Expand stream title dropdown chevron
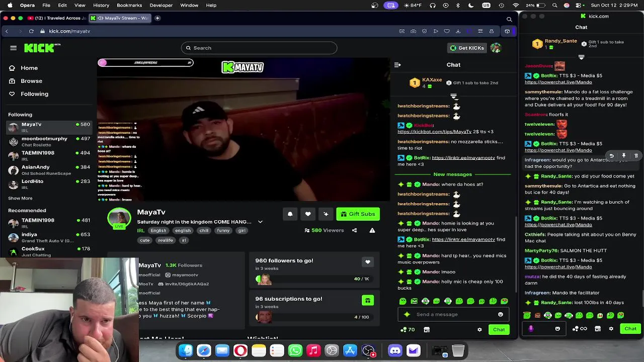The image size is (644, 362). point(260,222)
